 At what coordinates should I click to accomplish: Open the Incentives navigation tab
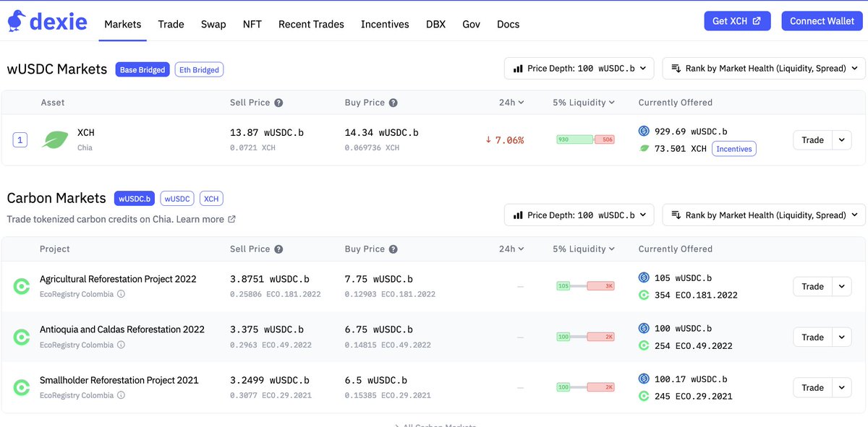[385, 24]
